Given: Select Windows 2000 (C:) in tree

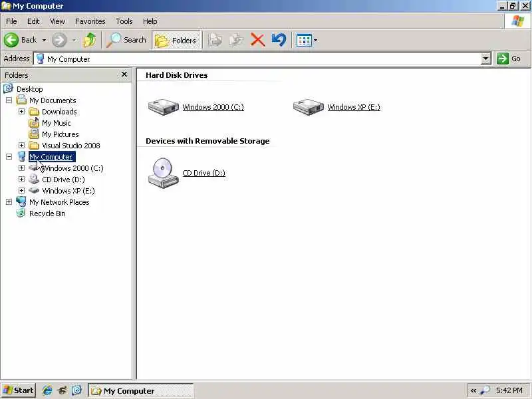Looking at the screenshot, I should (72, 168).
